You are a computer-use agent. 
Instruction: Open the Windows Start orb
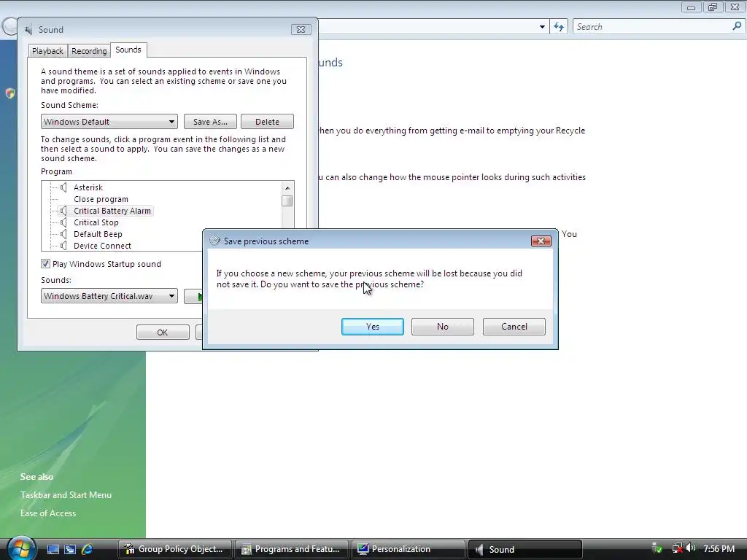pos(21,548)
